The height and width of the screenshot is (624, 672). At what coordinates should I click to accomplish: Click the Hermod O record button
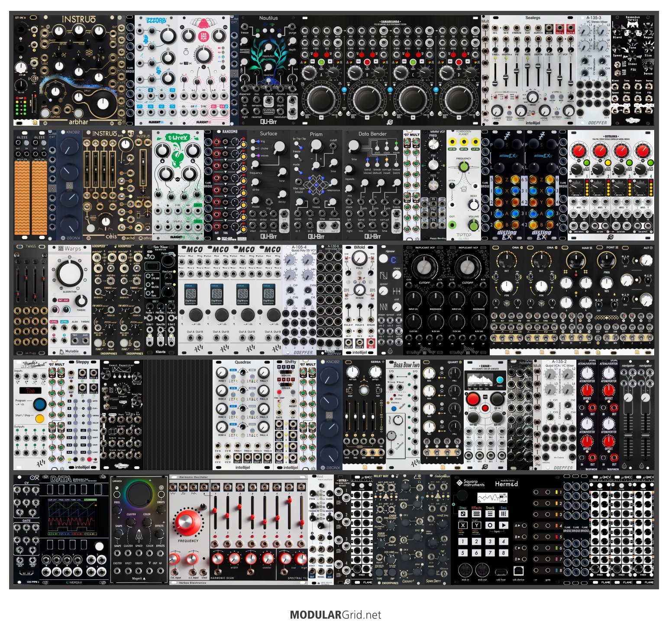pos(490,525)
